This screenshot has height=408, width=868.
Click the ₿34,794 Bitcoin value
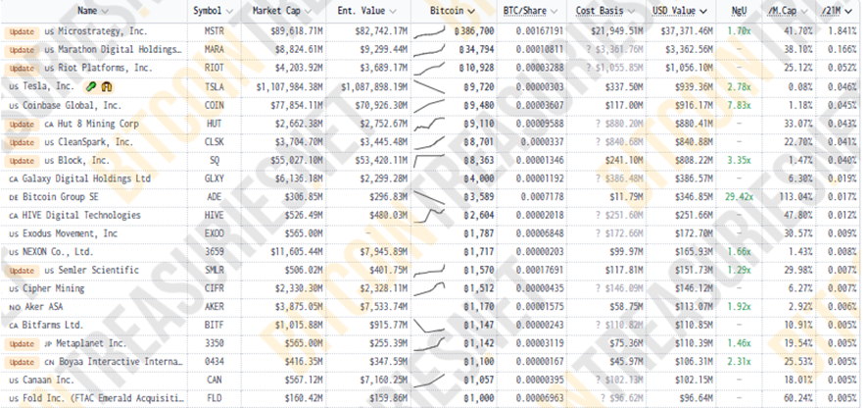tap(476, 50)
